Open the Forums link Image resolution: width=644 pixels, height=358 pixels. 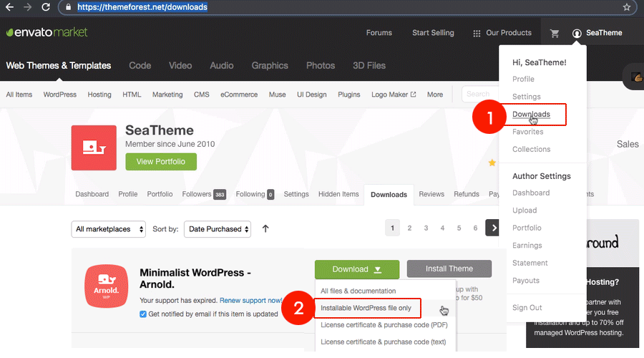click(x=379, y=33)
